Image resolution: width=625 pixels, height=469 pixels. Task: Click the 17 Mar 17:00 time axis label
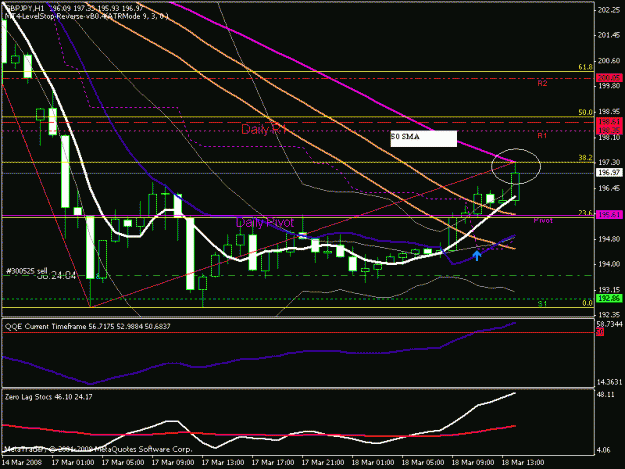tap(273, 463)
